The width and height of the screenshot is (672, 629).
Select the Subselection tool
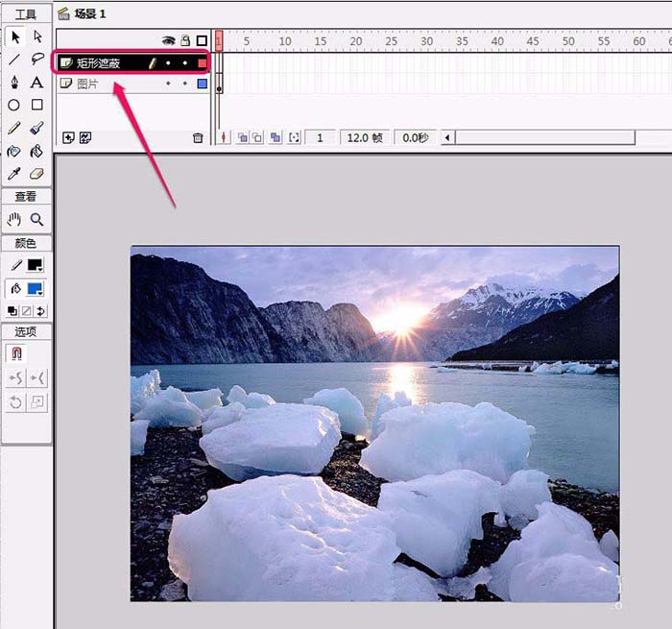point(37,37)
